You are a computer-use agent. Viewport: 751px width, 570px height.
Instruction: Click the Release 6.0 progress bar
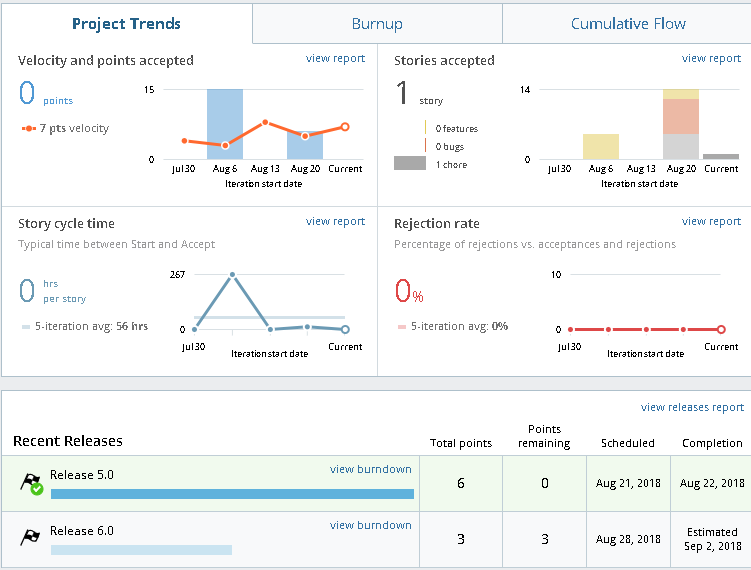(x=141, y=550)
